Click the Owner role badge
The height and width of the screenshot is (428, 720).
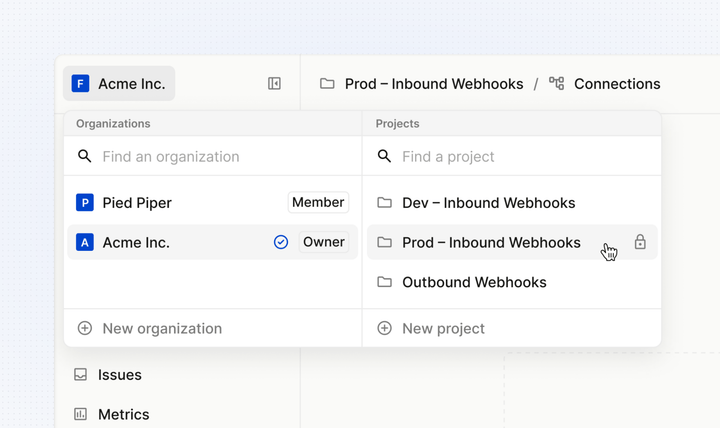coord(323,242)
